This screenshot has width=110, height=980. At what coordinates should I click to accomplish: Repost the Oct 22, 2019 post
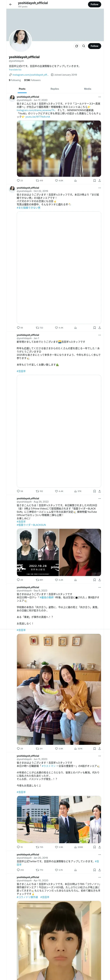[x=39, y=327]
